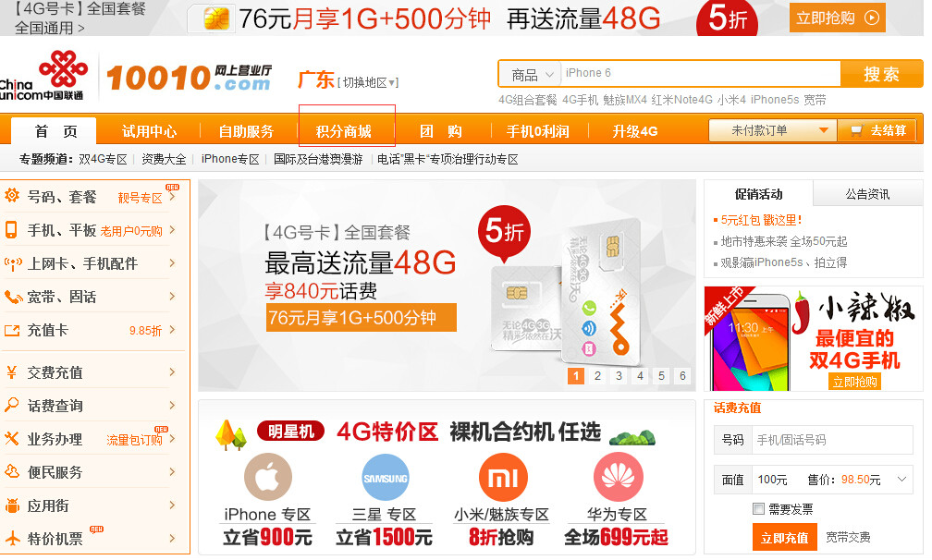
Task: Click the magnifier icon beside 话费查询
Action: (11, 406)
